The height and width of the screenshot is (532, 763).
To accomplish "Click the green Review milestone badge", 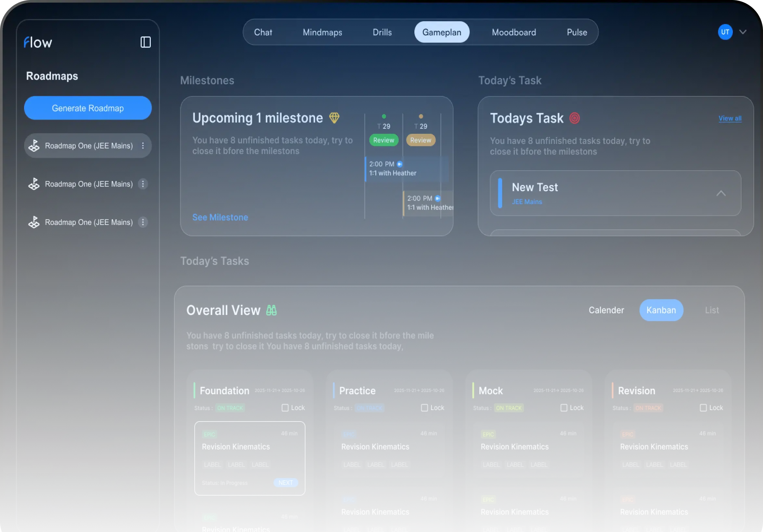I will [x=383, y=140].
